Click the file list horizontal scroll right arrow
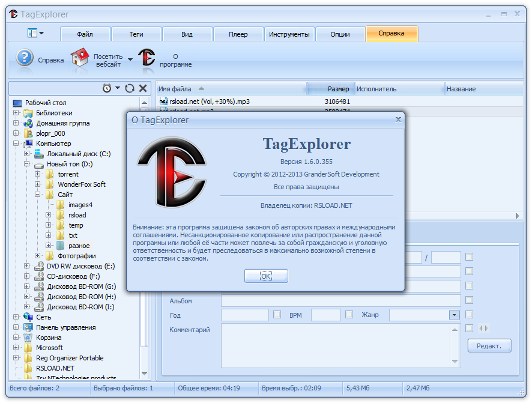This screenshot has width=532, height=403. (x=518, y=216)
